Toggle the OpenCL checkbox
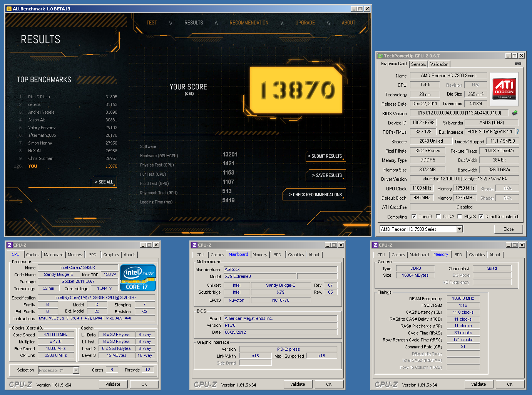 tap(414, 217)
